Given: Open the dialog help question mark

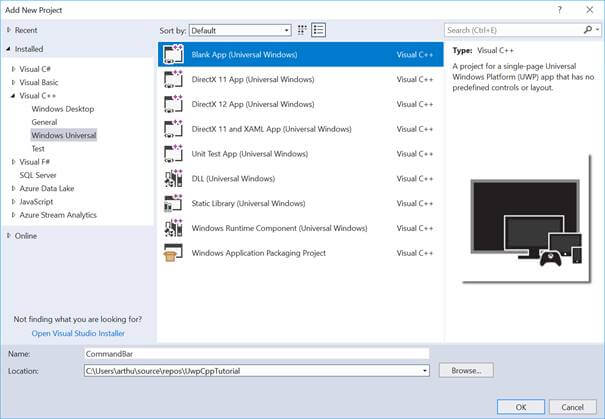Looking at the screenshot, I should coord(559,10).
